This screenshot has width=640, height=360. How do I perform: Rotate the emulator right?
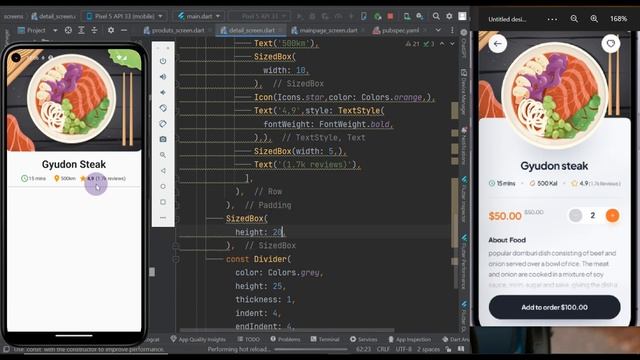(x=163, y=124)
